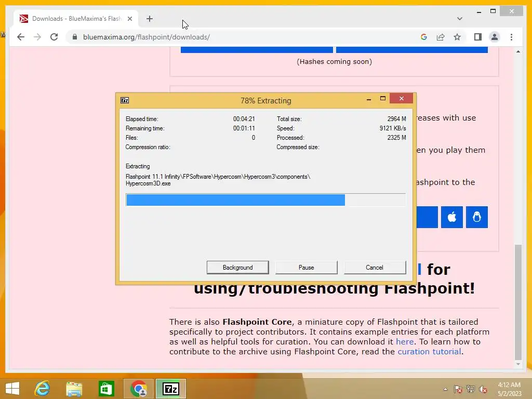Close the 7-Zip extracting dialog
The height and width of the screenshot is (399, 532).
click(x=402, y=98)
